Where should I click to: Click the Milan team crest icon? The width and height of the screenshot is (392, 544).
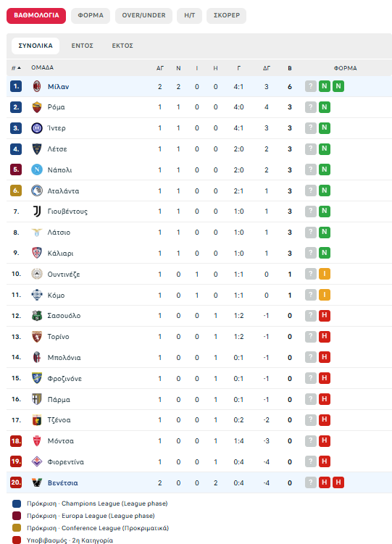37,86
